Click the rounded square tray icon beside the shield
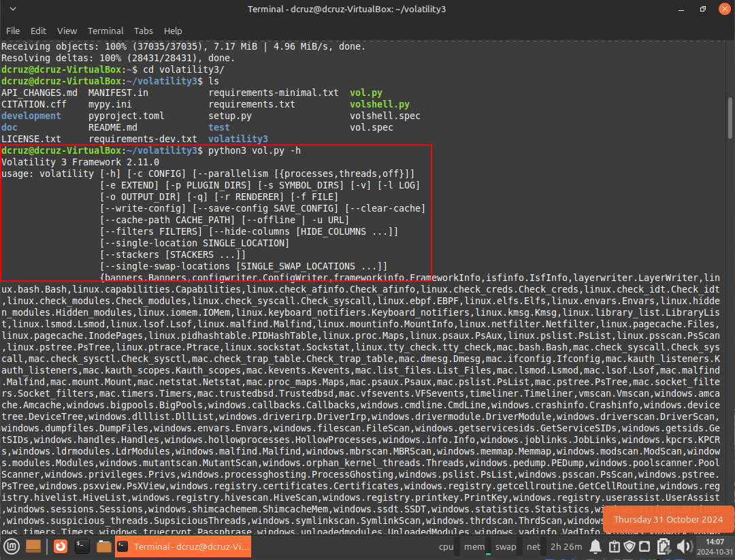This screenshot has height=560, width=735. (644, 546)
